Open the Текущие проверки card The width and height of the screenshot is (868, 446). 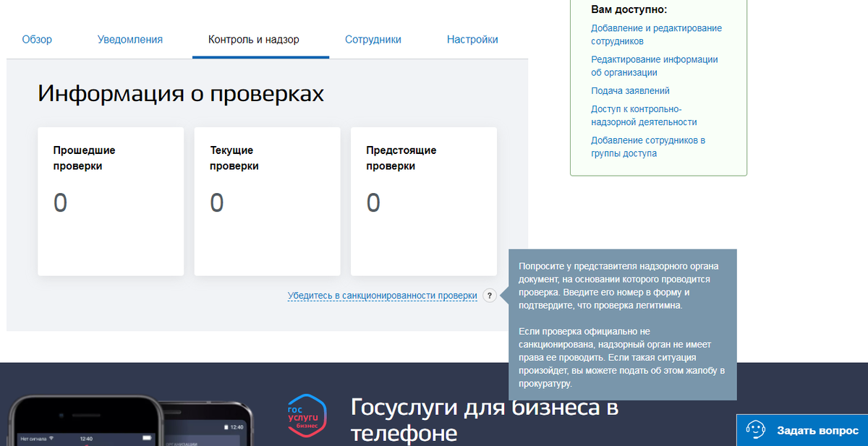(267, 202)
